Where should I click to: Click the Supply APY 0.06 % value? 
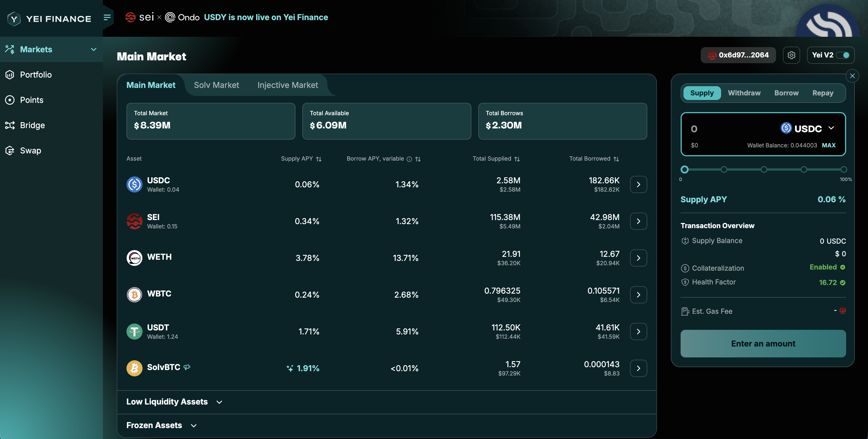[x=831, y=199]
